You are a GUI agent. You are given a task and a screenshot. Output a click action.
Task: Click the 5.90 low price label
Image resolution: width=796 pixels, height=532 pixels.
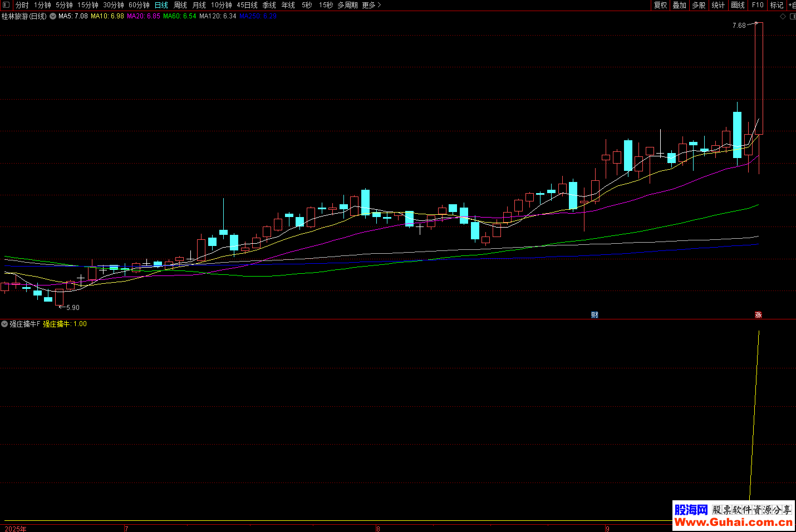pos(73,308)
